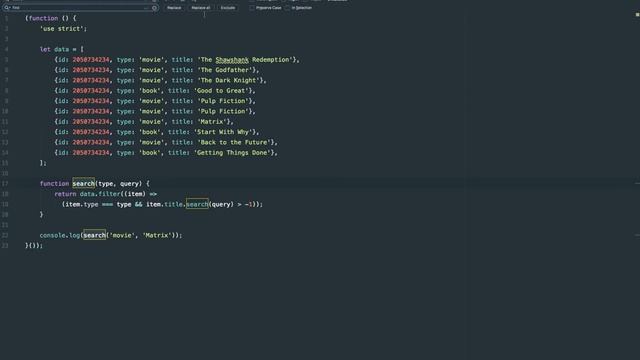Click 'console.log' text

tap(60, 235)
